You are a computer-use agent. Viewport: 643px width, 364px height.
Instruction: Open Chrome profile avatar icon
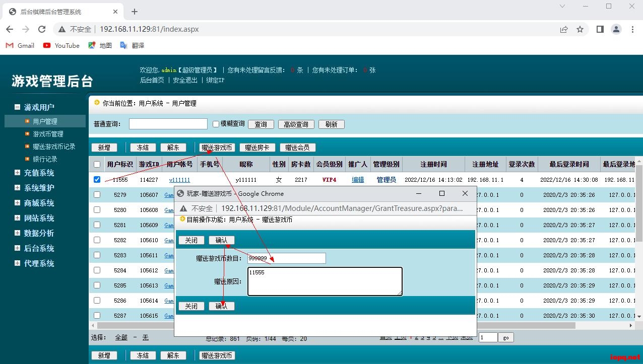pos(616,29)
